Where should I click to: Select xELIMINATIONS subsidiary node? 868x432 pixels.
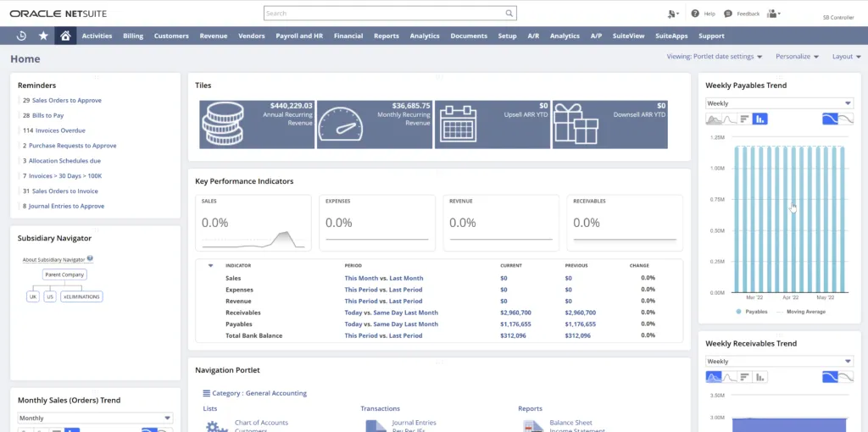pos(81,296)
